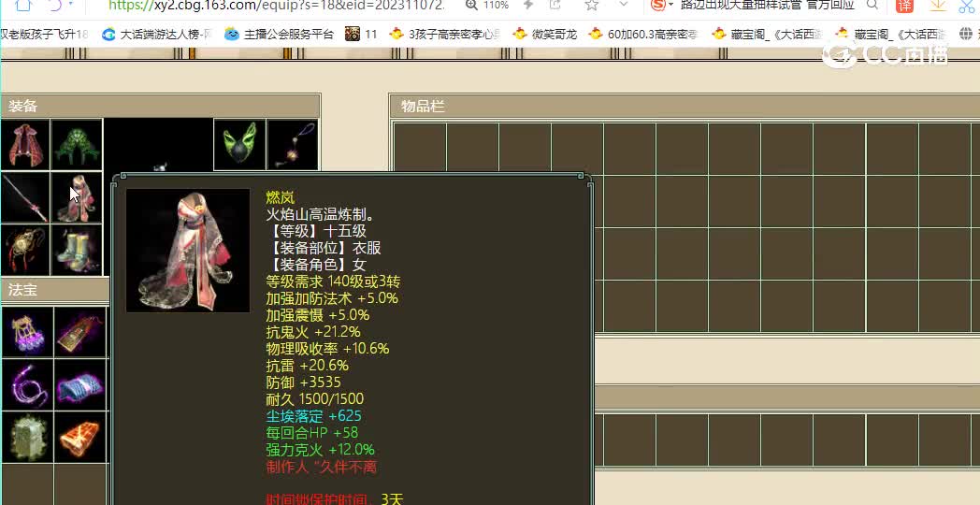Select the purple whip artifact icon
This screenshot has height=505, width=980.
click(27, 384)
